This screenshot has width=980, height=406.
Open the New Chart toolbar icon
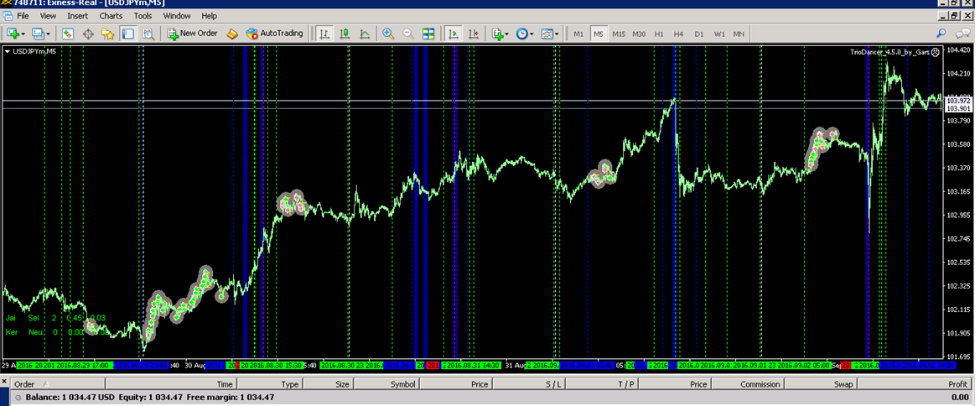pos(13,34)
